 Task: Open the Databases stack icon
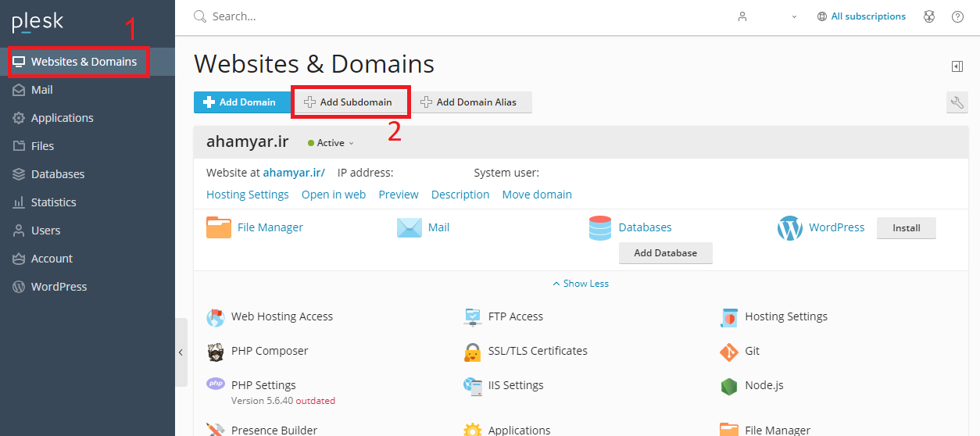click(x=600, y=227)
